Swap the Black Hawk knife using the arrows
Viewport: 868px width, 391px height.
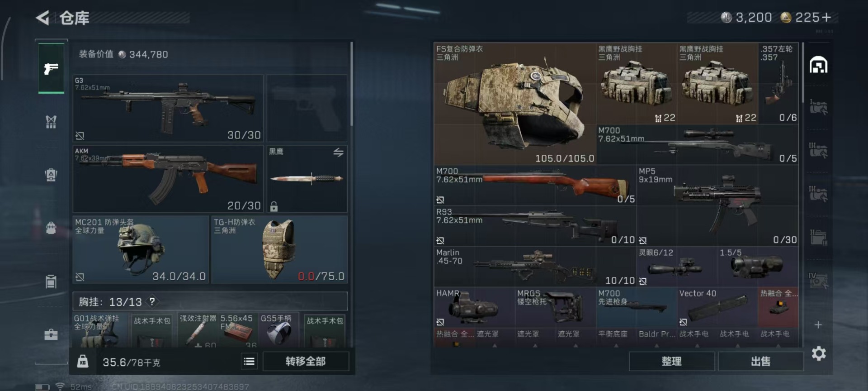338,153
